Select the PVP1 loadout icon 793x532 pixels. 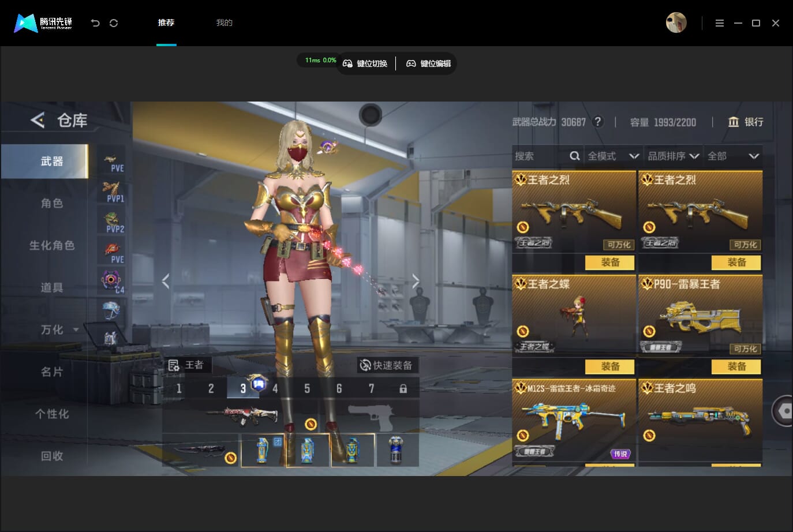coord(111,191)
